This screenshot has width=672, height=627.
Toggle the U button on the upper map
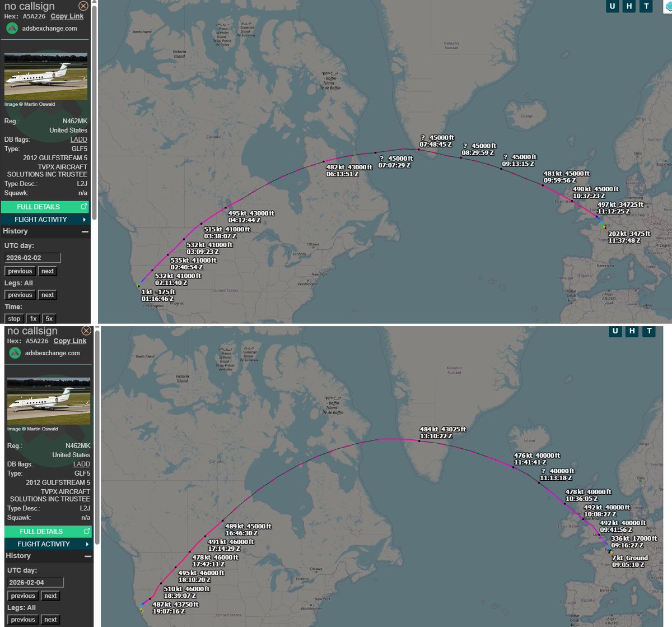coord(612,6)
